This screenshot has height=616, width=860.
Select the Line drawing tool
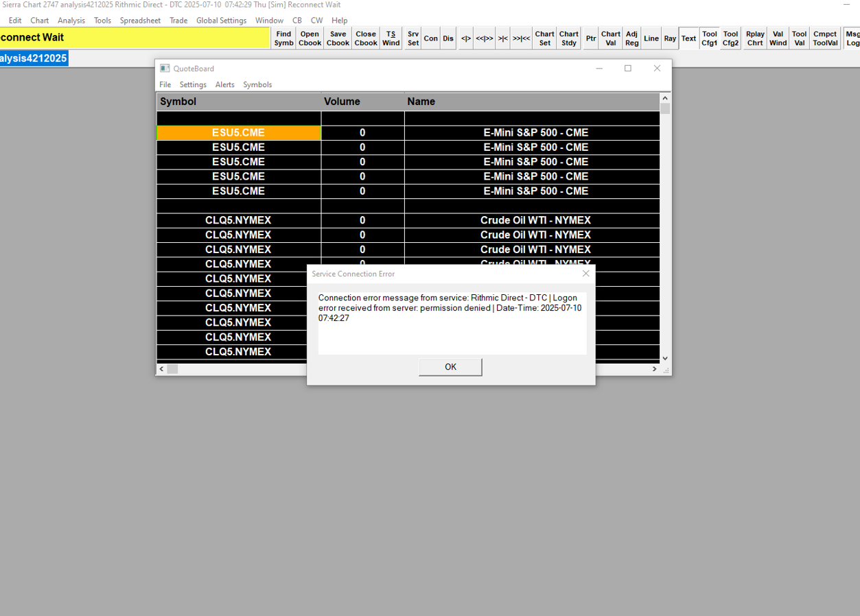click(x=651, y=38)
